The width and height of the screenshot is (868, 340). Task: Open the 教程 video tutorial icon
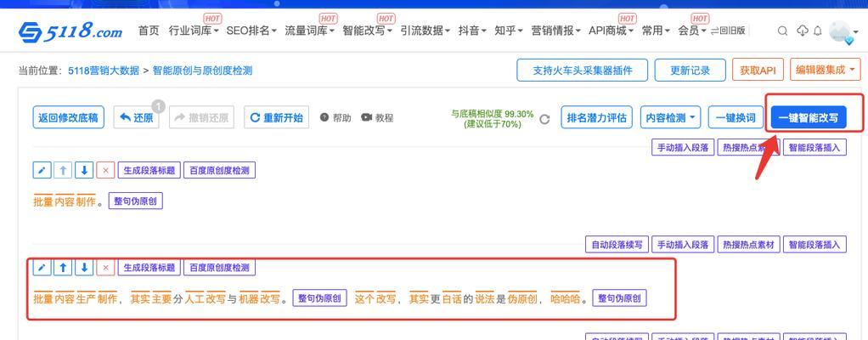[x=366, y=117]
